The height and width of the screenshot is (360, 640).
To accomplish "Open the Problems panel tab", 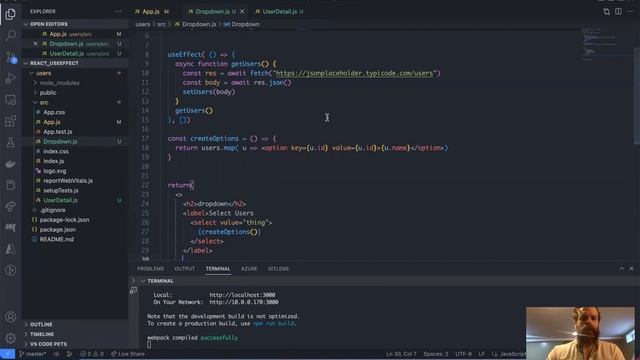I will pyautogui.click(x=151, y=269).
